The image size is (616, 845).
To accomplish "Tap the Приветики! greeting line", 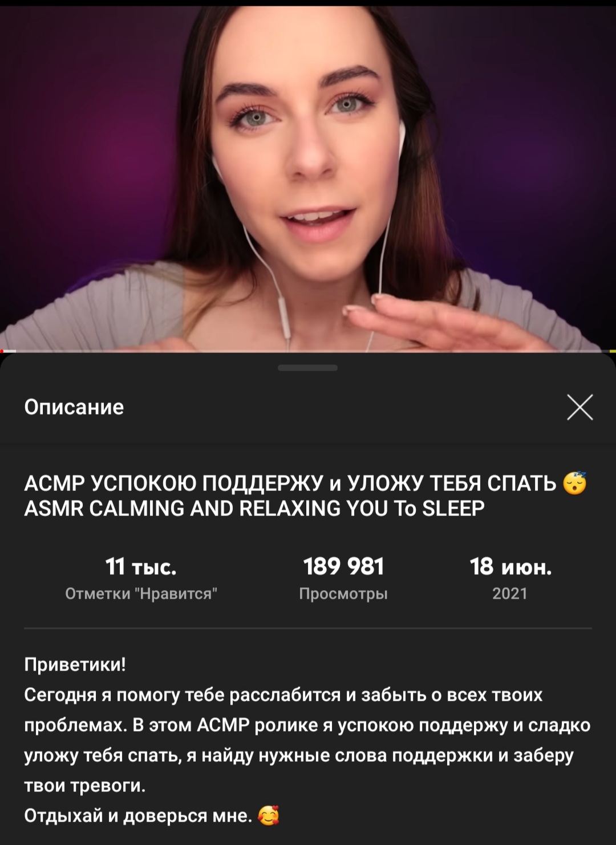I will [75, 665].
